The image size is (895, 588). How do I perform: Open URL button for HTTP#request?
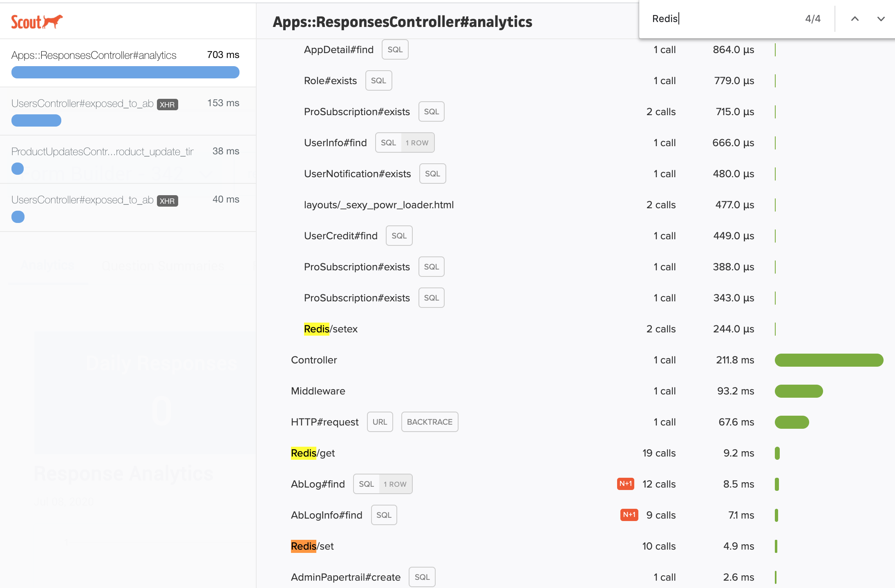click(x=379, y=422)
